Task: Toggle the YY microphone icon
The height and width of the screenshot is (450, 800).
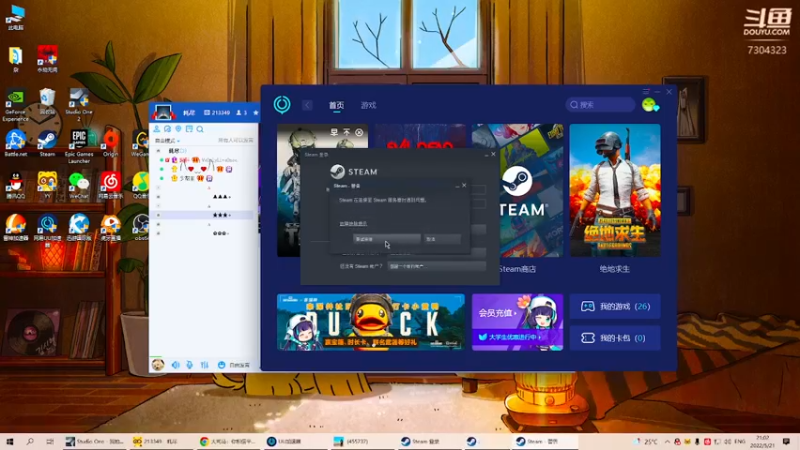Action: 189,365
